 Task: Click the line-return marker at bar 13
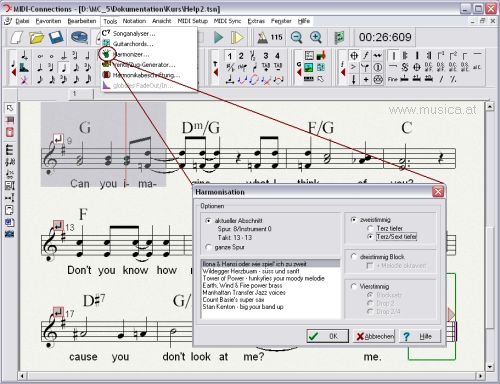click(x=58, y=225)
